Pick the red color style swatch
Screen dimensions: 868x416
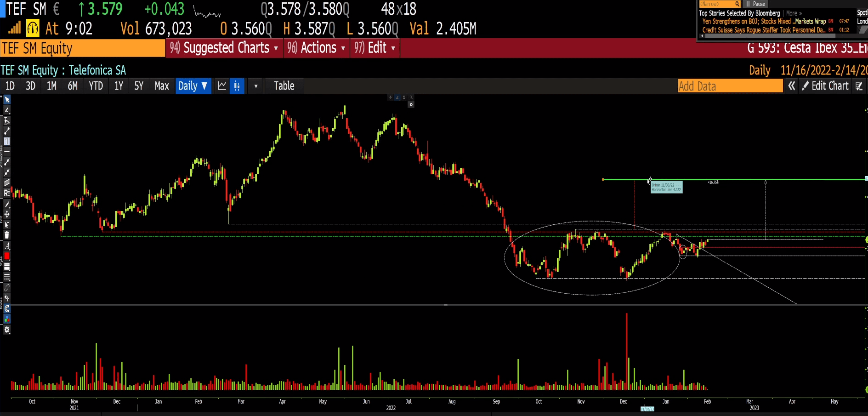tap(7, 256)
